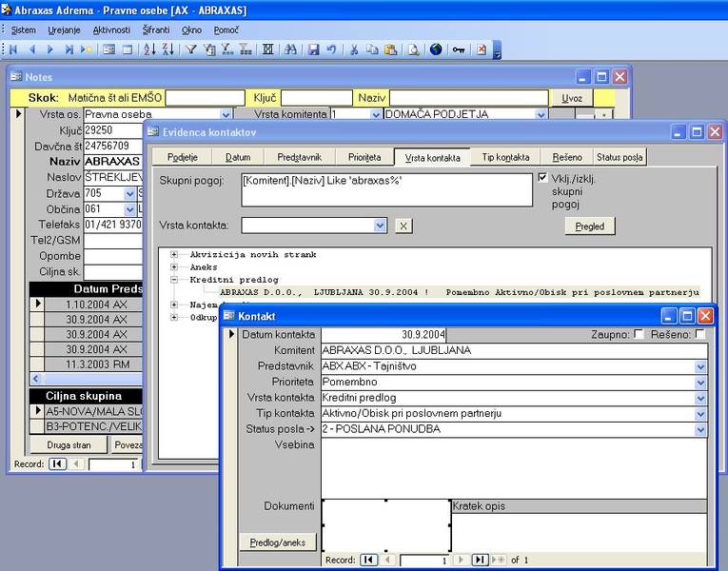Check the Rešeno checkbox in Kontakt

tap(700, 334)
